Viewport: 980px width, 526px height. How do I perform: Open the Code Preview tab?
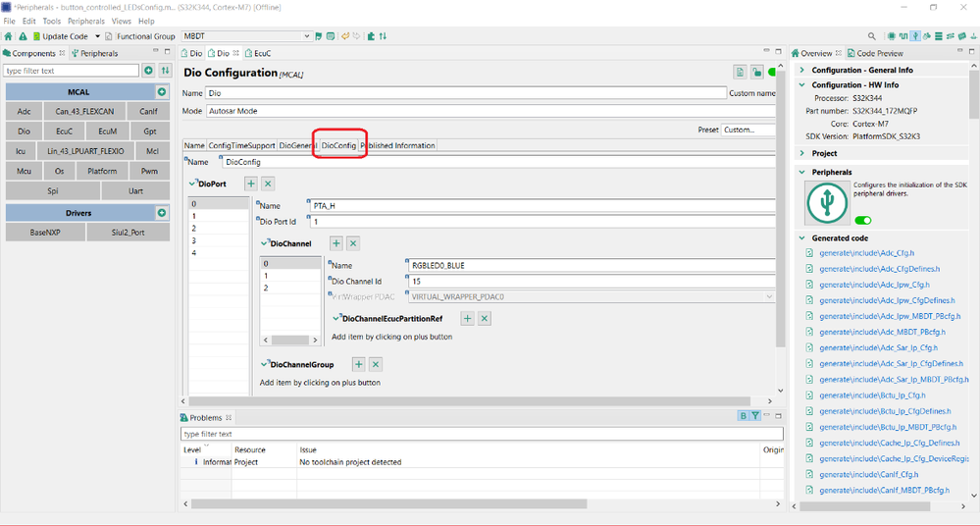coord(875,53)
